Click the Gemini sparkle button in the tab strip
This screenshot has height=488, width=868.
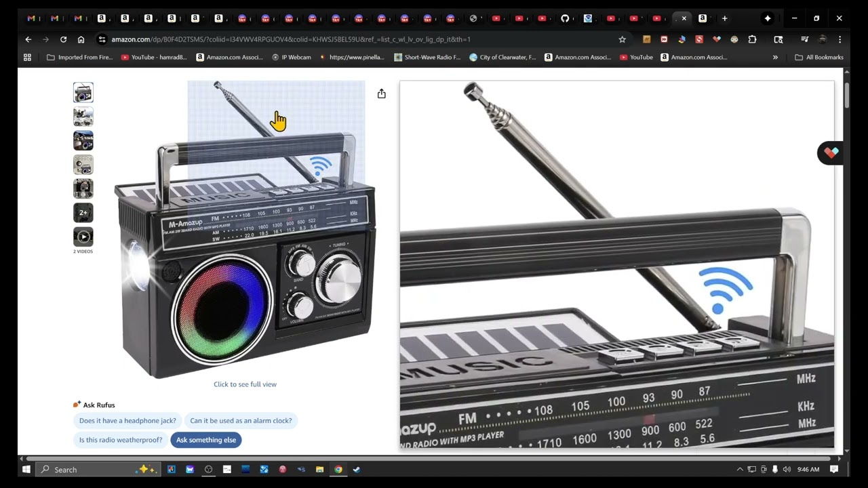click(768, 18)
